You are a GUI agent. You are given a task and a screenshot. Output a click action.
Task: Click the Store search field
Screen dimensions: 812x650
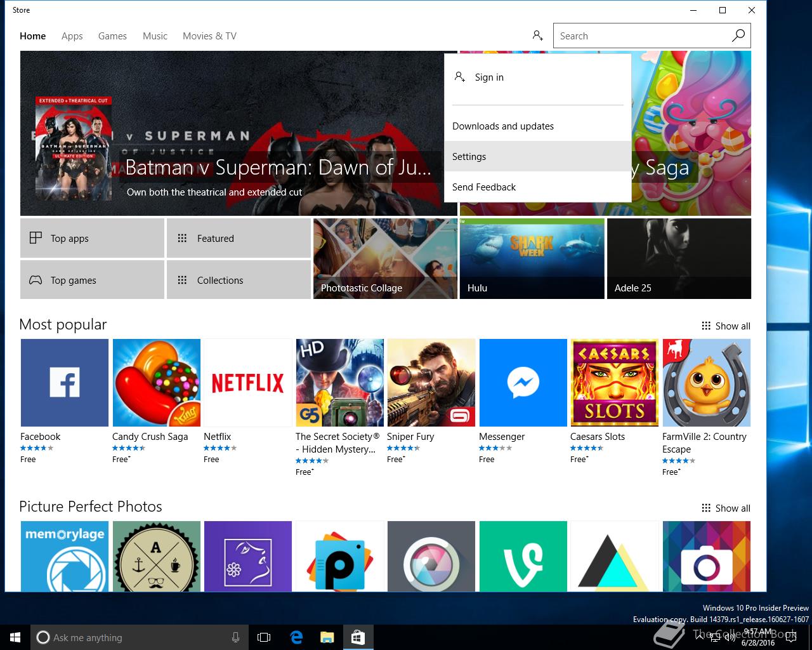pyautogui.click(x=641, y=36)
